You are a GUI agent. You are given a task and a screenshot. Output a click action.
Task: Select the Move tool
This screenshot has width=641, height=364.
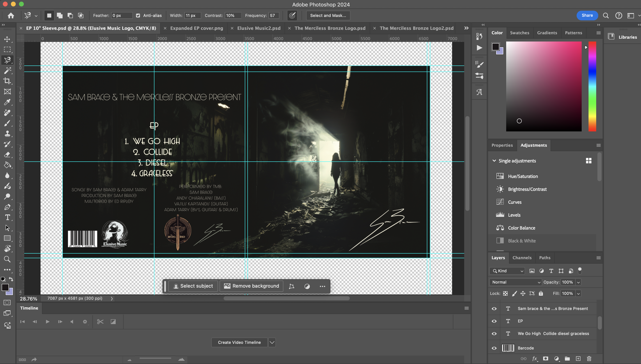[x=7, y=39]
